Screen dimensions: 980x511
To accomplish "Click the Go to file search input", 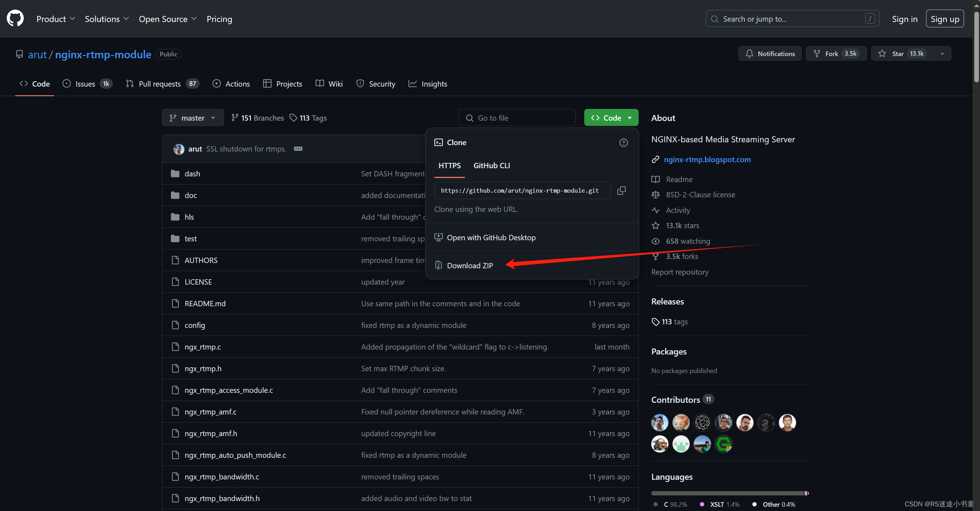I will click(518, 117).
